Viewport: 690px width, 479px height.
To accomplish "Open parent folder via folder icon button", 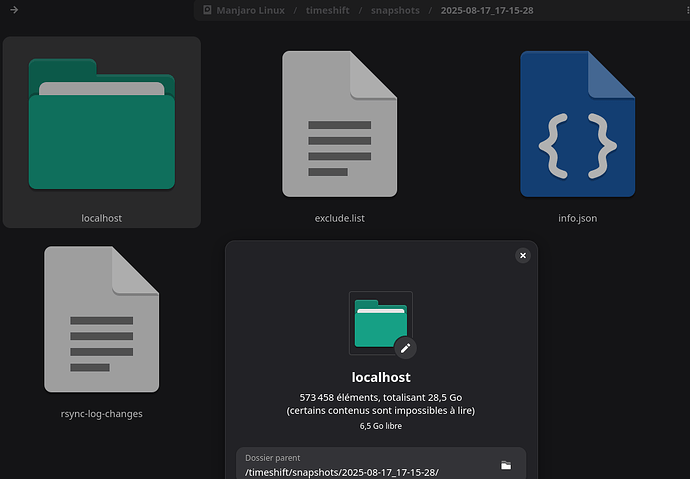I will (506, 465).
